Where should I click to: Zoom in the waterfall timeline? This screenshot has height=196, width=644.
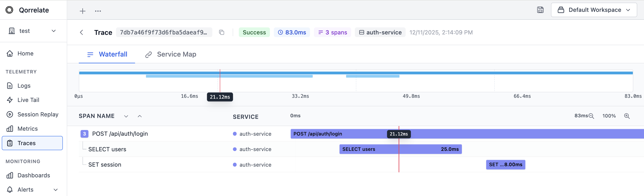click(627, 116)
